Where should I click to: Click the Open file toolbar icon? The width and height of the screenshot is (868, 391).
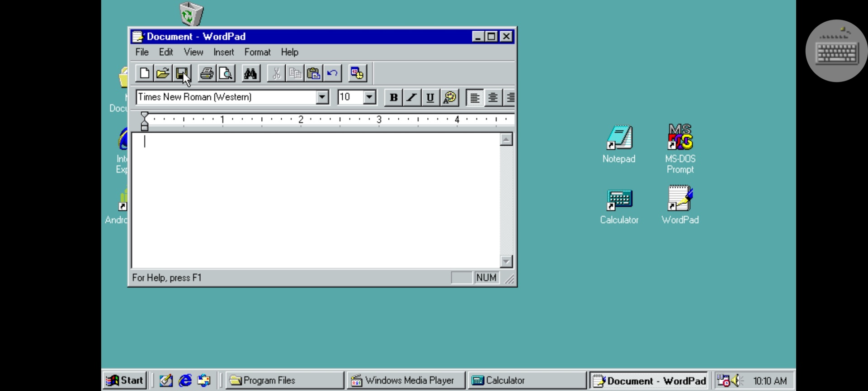click(x=163, y=73)
